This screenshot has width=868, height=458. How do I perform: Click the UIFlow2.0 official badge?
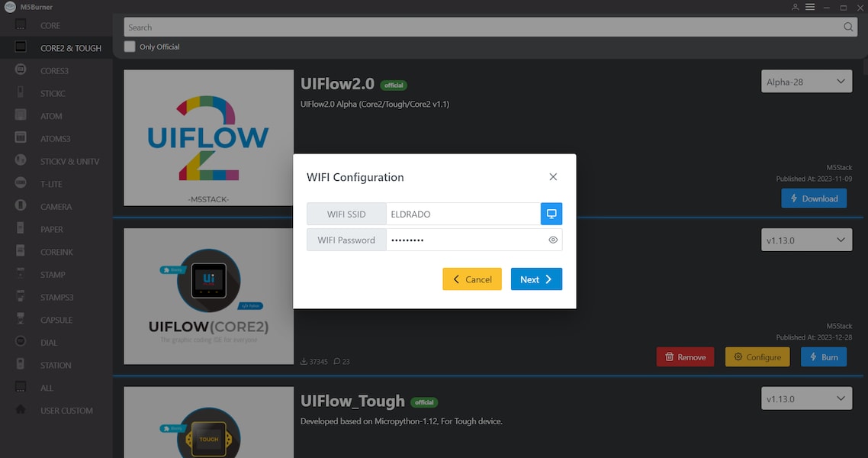[394, 85]
